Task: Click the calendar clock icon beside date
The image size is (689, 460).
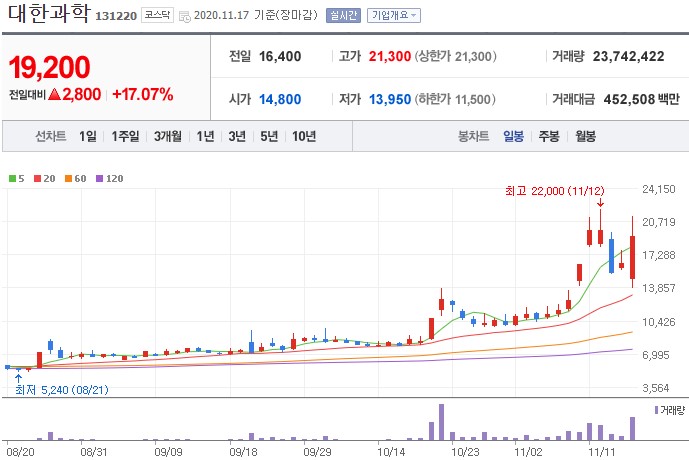Action: [185, 17]
